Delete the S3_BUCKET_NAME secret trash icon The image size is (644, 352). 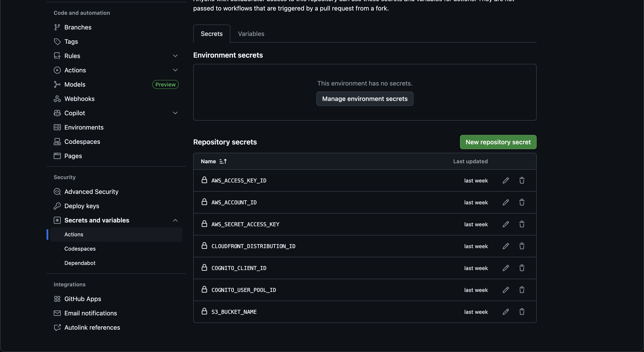[x=521, y=312]
